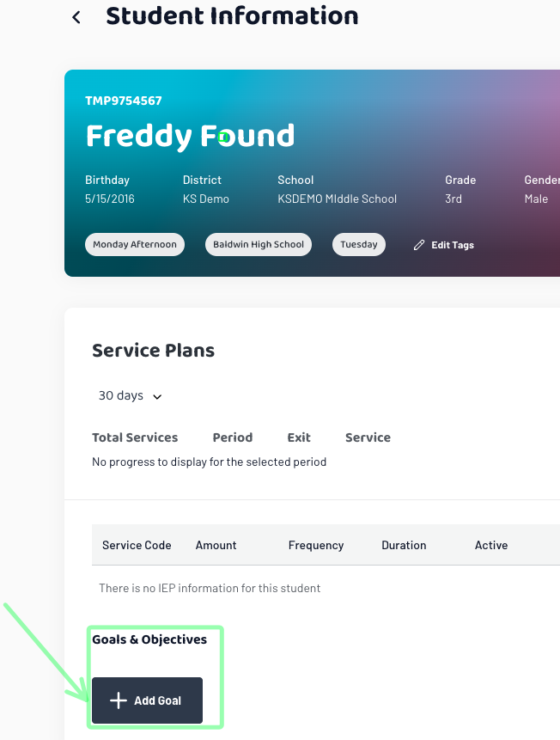Select the Tuesday tag chip
Viewport: 560px width, 740px height.
pyautogui.click(x=359, y=244)
